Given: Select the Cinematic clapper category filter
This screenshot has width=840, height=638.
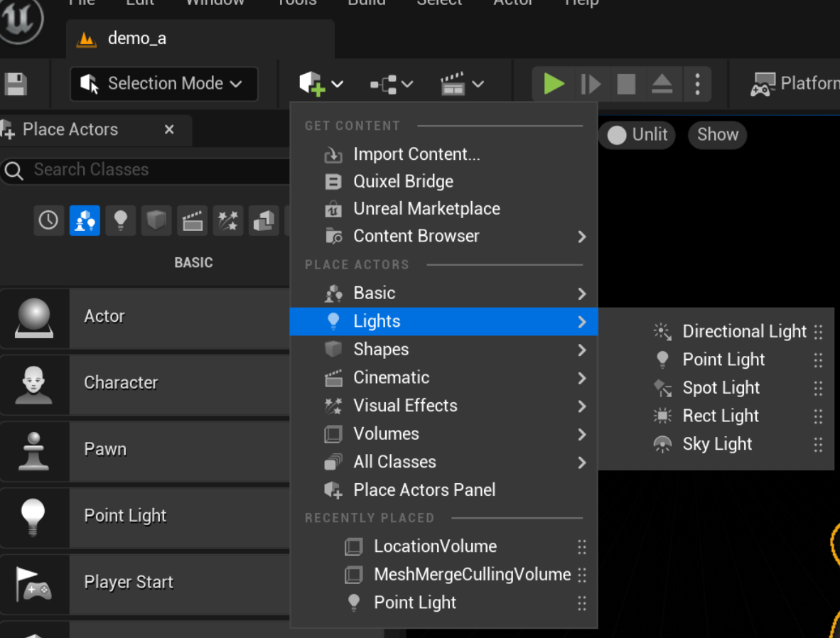Looking at the screenshot, I should 193,220.
